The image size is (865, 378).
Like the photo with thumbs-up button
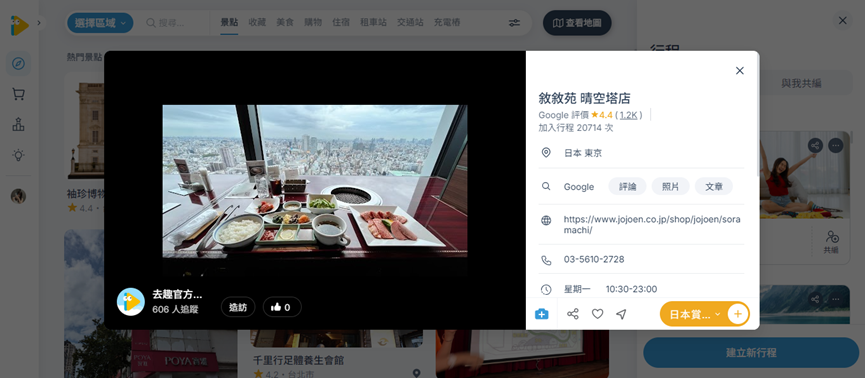pos(282,307)
